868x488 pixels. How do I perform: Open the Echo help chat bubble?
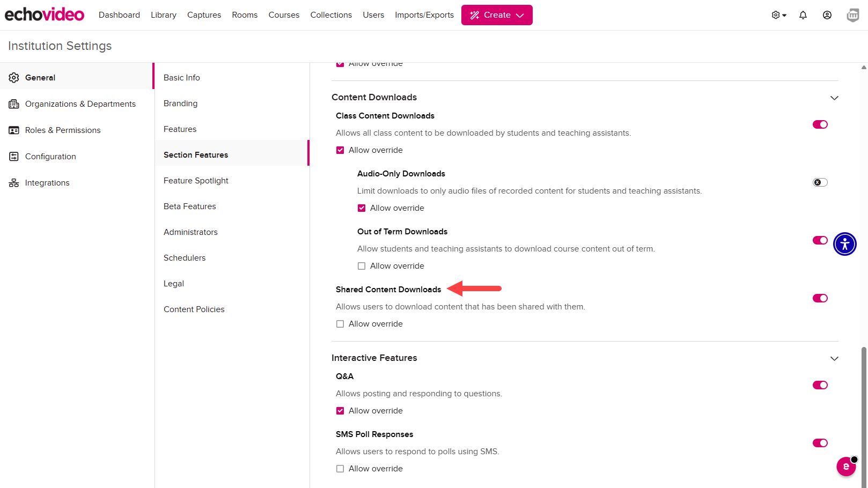[x=846, y=466]
